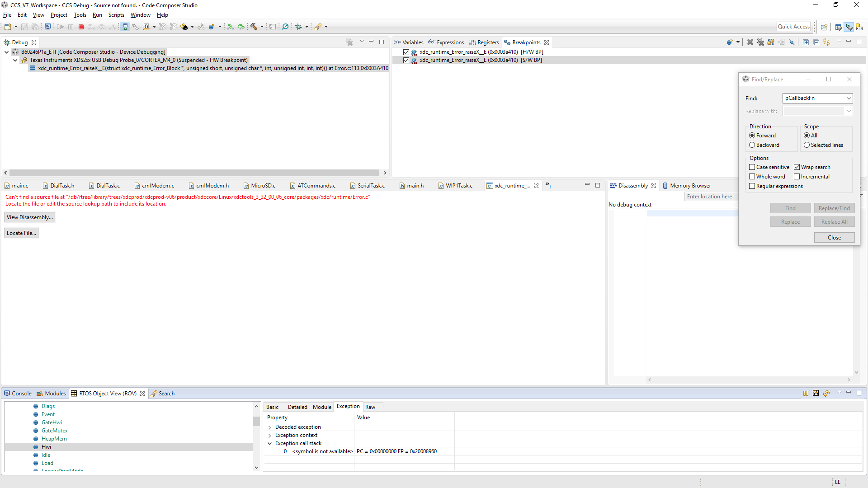Viewport: 868px width, 488px height.
Task: Click Collapse All in Breakpoints panel
Action: [x=816, y=42]
